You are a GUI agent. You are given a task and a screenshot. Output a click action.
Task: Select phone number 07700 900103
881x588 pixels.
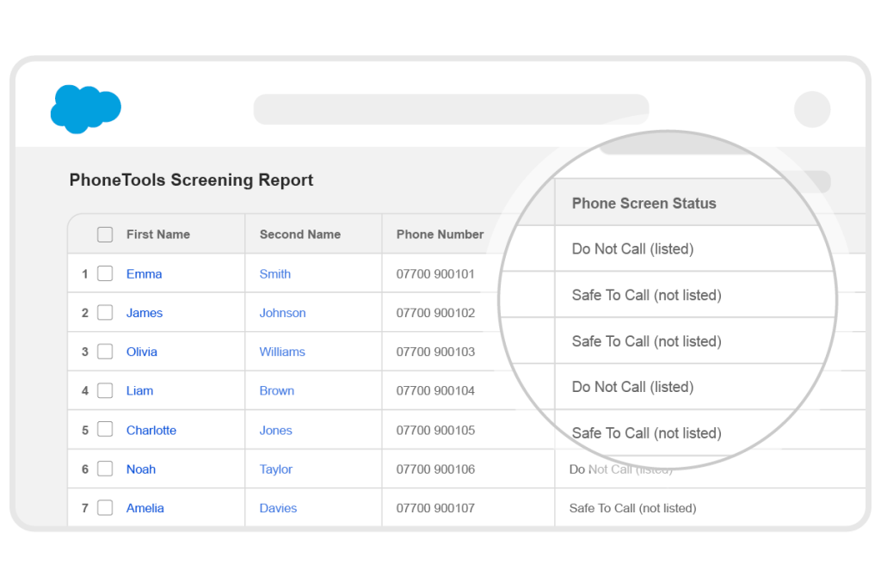(435, 352)
